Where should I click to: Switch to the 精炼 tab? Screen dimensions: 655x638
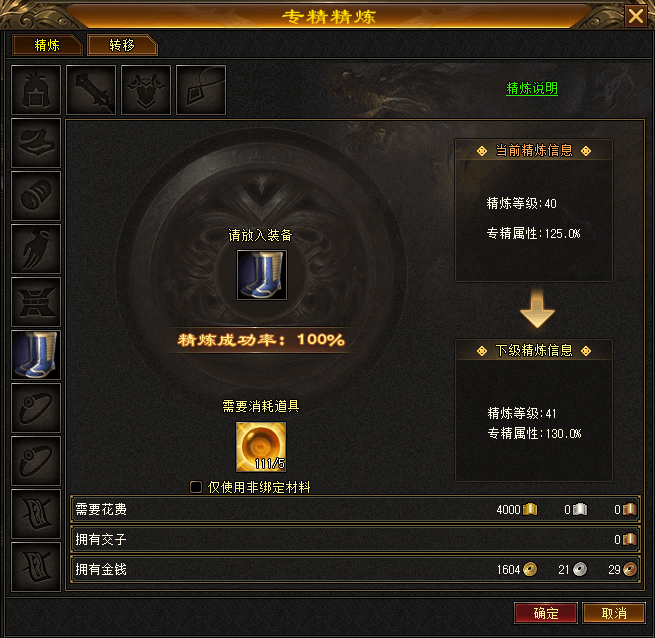[x=47, y=45]
